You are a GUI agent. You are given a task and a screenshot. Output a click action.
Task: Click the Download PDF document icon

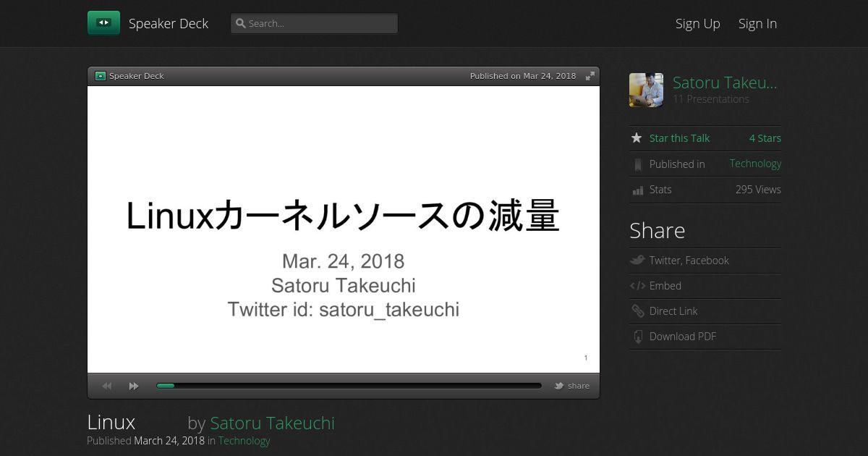coord(637,337)
